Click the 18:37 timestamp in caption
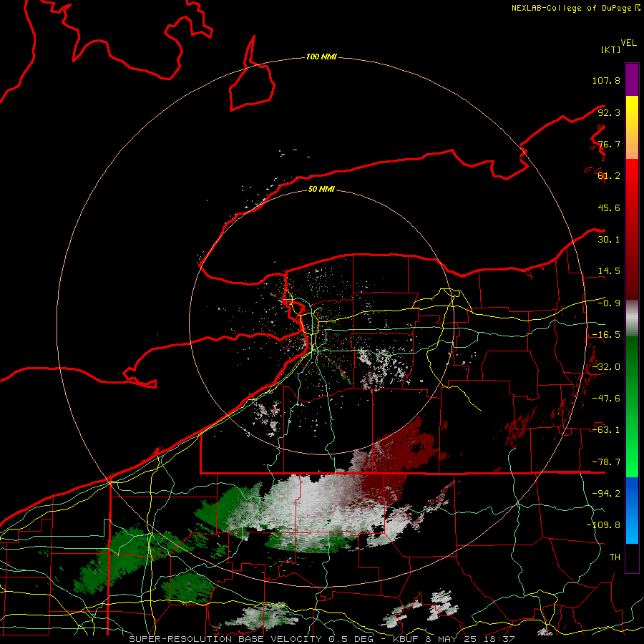Image resolution: width=644 pixels, height=644 pixels. coord(500,639)
